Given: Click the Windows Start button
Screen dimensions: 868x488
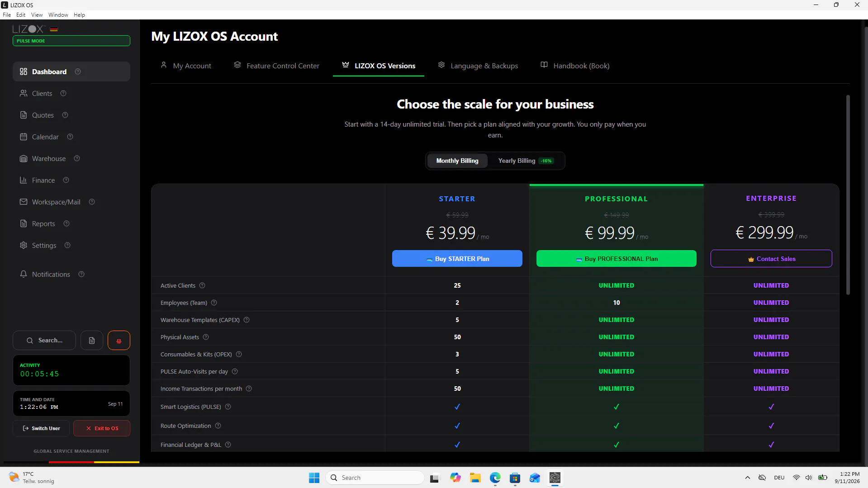Looking at the screenshot, I should point(314,478).
